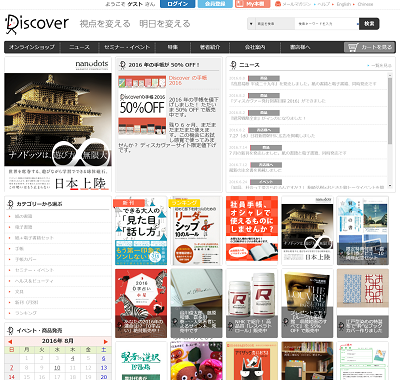Select the ランキング category in the sidebar
Viewport: 400px width, 380px height.
point(26,313)
